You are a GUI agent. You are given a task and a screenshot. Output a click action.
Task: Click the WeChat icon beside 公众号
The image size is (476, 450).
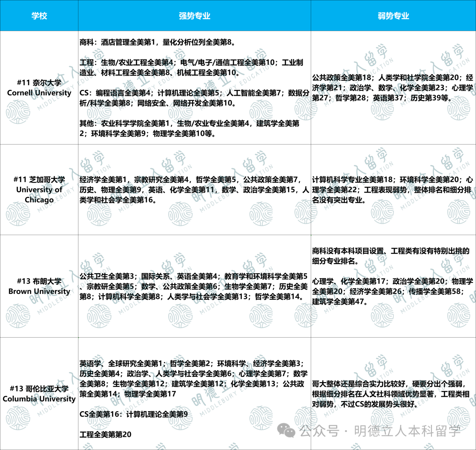coord(286,431)
